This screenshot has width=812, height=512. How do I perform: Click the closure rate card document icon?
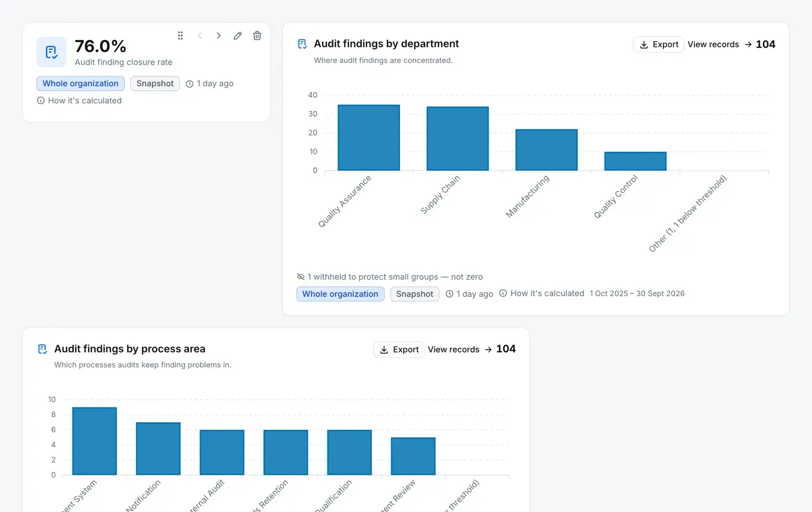[51, 52]
